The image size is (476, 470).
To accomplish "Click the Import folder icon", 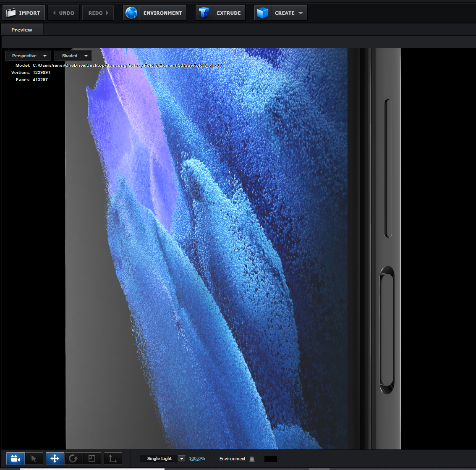I will (x=11, y=13).
